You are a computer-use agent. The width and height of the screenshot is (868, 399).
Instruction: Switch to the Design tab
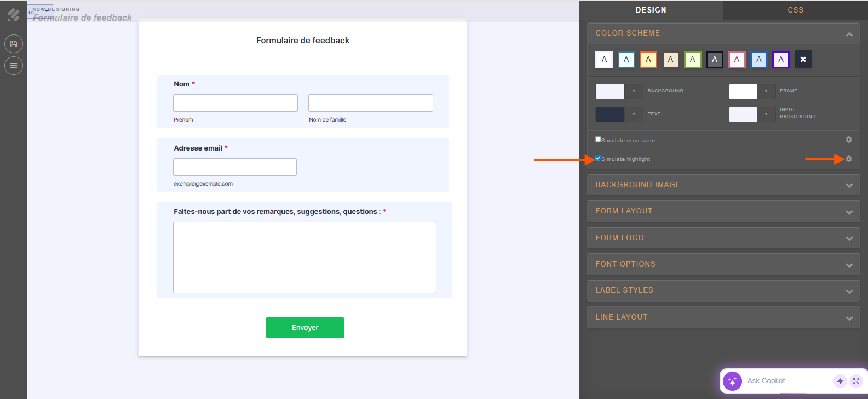point(651,10)
